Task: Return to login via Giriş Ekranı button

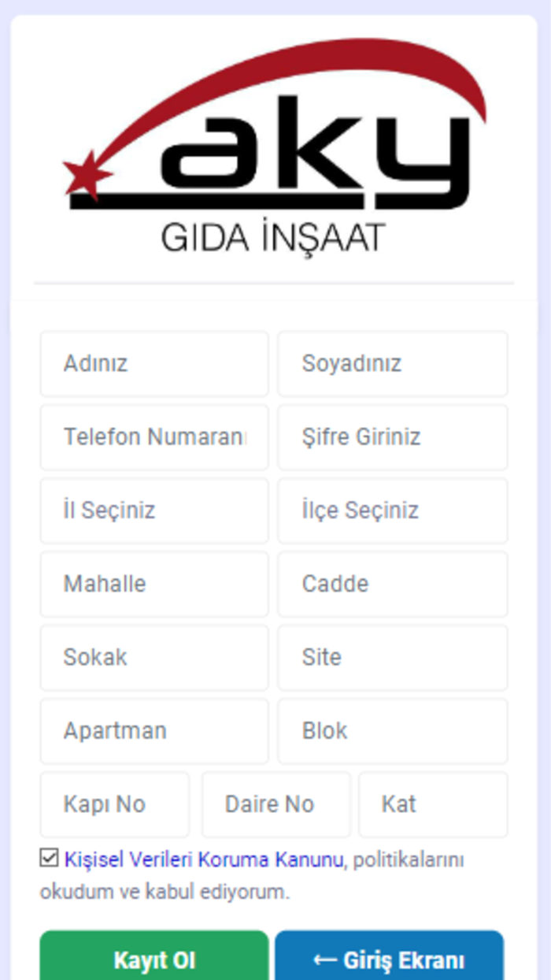Action: tap(390, 960)
